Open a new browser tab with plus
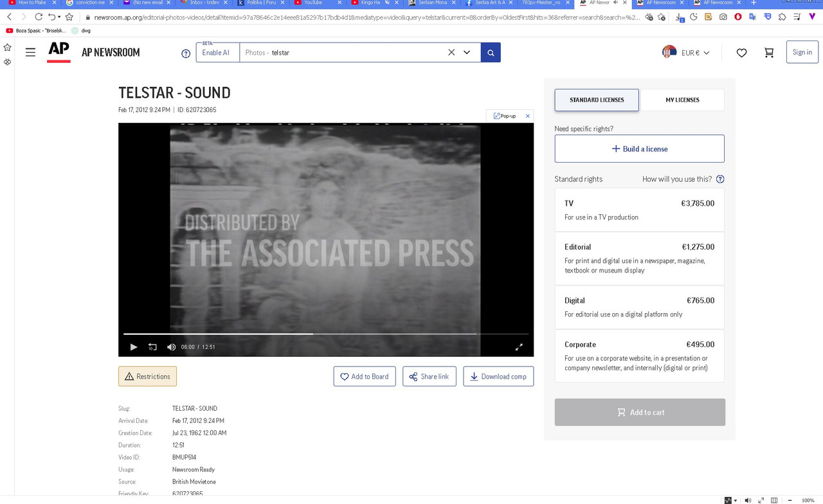823x504 pixels. click(754, 3)
